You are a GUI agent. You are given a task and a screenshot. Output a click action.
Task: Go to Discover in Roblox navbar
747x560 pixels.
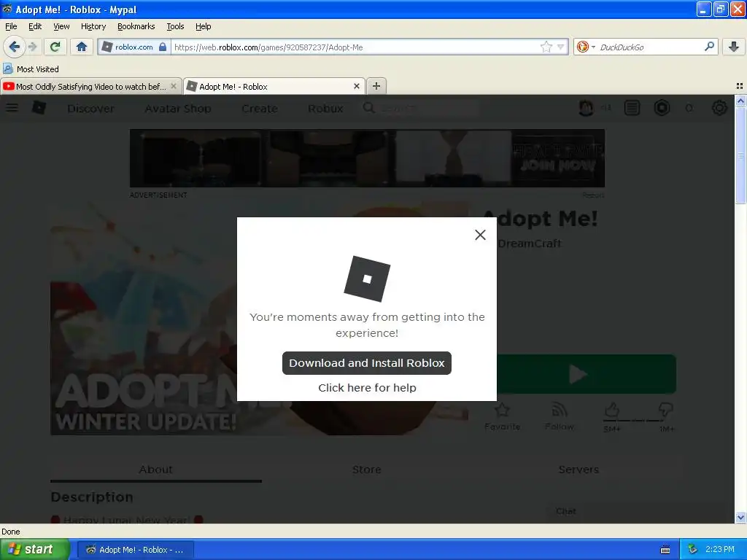pos(90,109)
